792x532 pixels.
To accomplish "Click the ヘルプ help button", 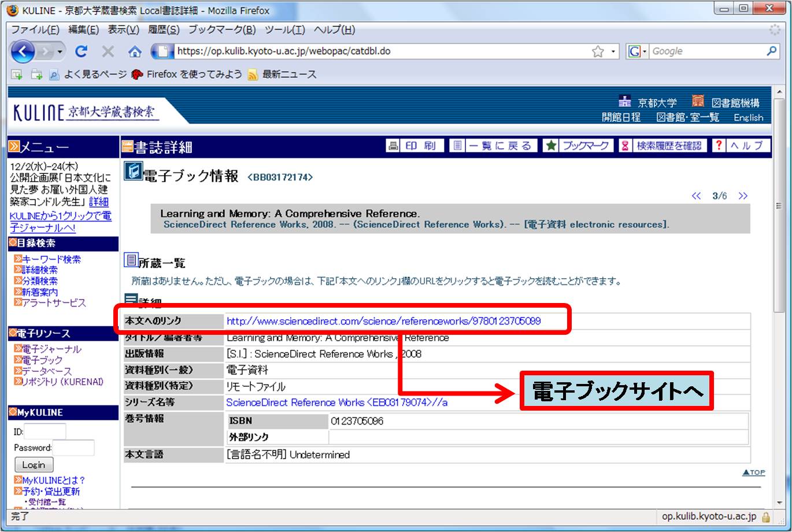I will 741,146.
